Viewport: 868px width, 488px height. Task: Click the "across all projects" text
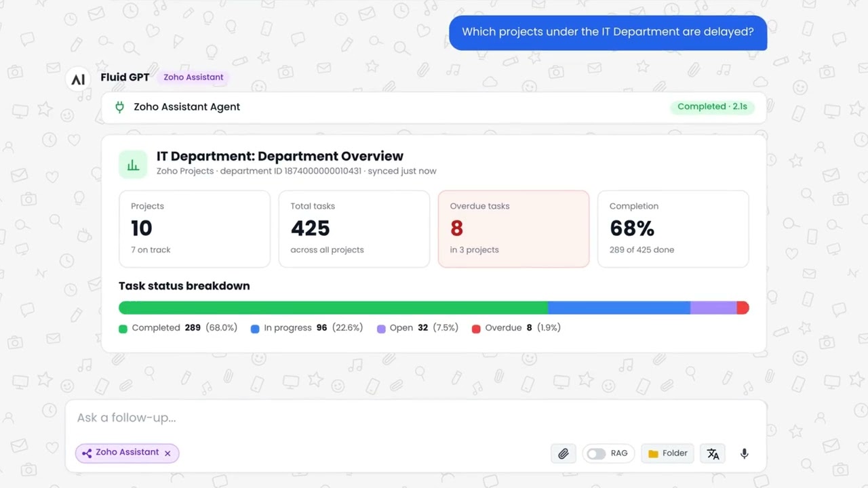pyautogui.click(x=327, y=250)
